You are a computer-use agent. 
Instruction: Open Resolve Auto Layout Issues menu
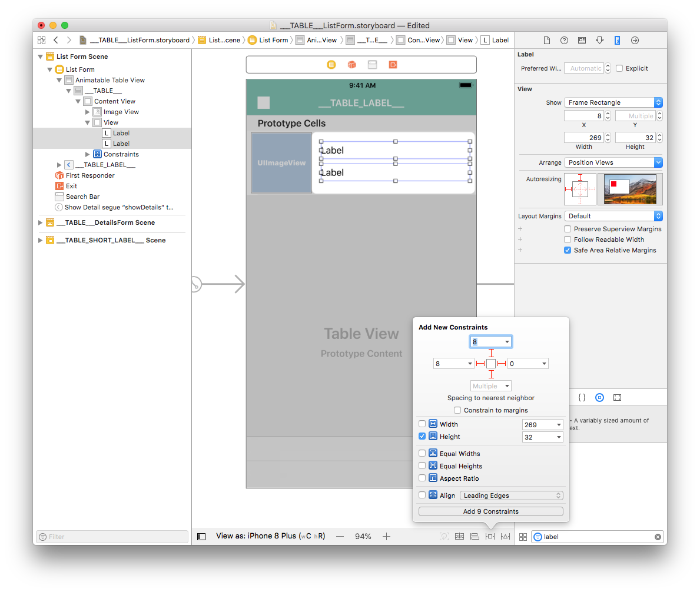(505, 536)
